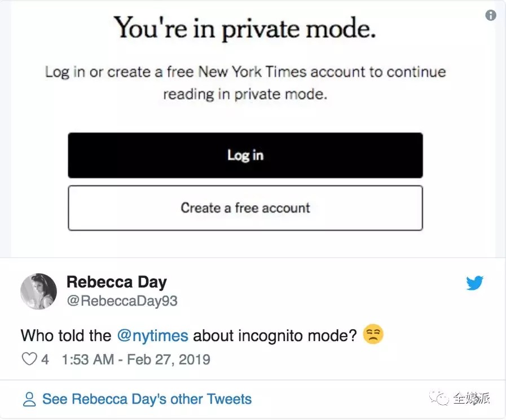
Task: Open the @RebeccaDay93 handle
Action: coord(122,301)
